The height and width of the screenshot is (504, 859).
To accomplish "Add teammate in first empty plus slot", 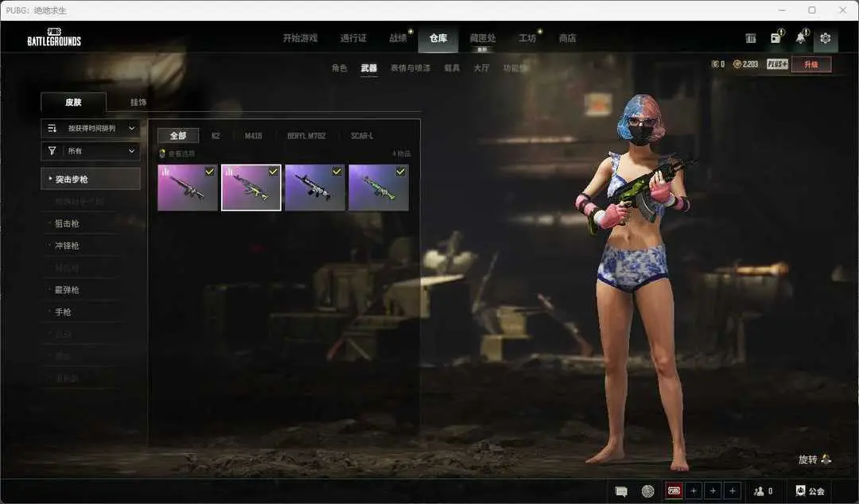I will [694, 490].
